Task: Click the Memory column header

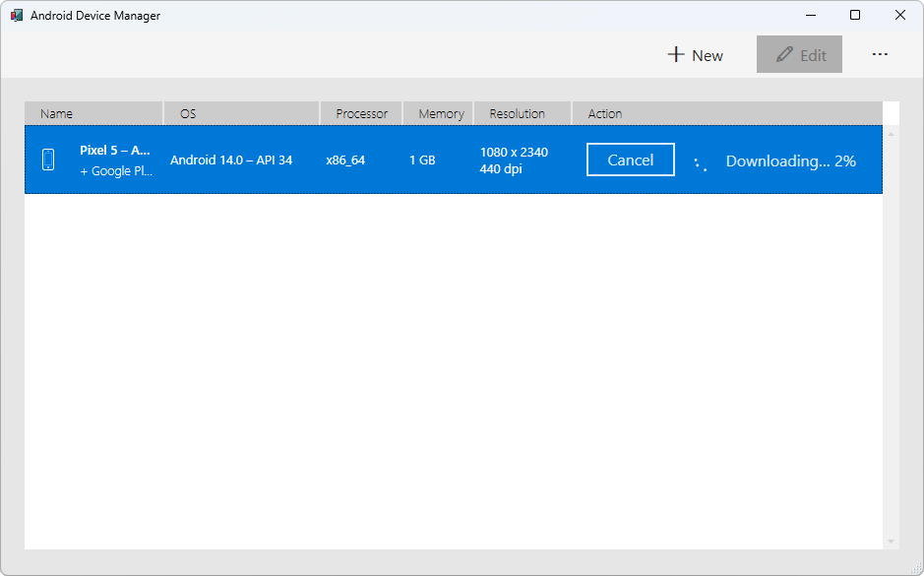Action: pos(440,113)
